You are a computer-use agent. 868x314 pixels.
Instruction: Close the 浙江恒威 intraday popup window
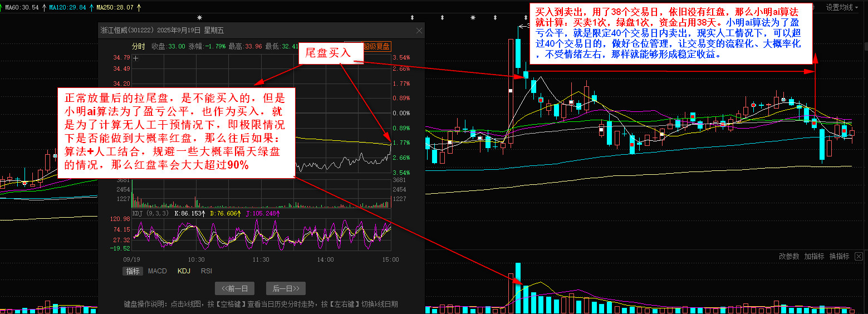tap(419, 31)
